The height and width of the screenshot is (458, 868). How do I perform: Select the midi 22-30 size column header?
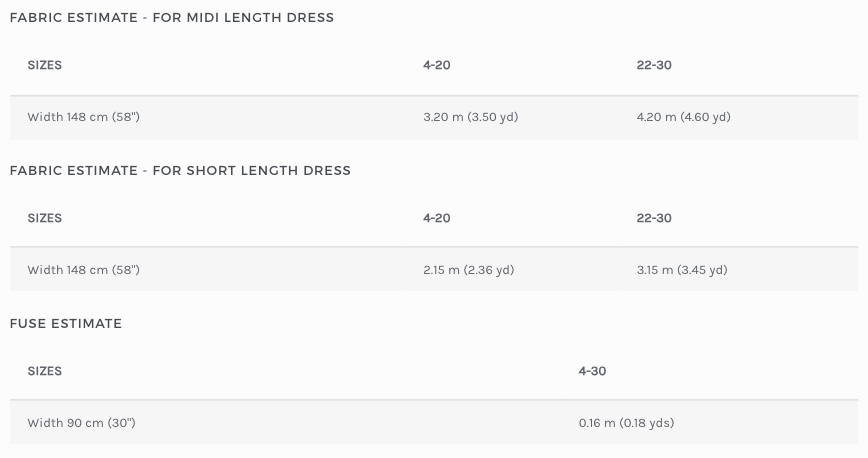(x=654, y=65)
